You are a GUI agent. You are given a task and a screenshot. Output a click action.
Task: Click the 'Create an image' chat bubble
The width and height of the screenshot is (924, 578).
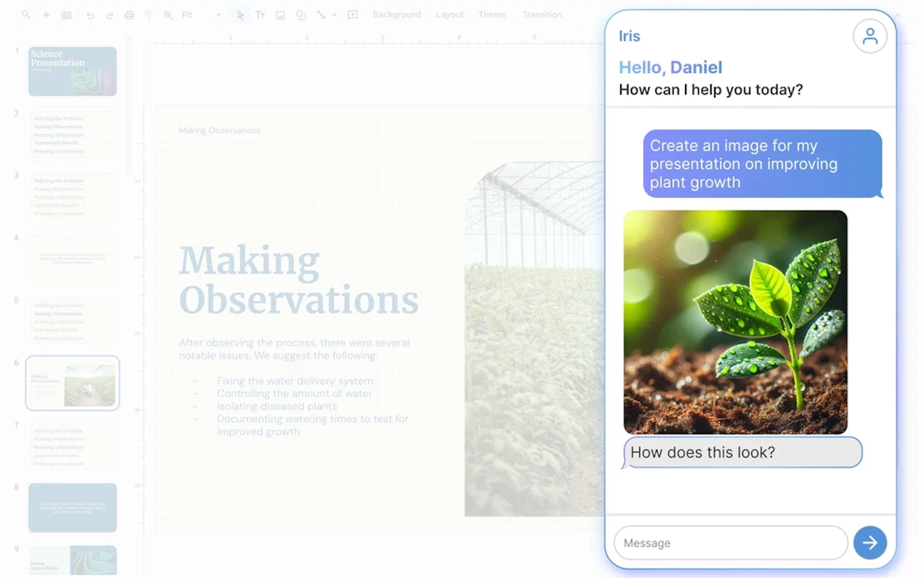click(762, 164)
